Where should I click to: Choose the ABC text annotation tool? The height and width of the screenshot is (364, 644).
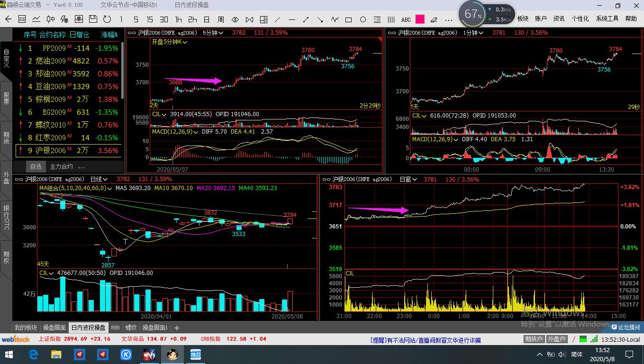point(406,19)
